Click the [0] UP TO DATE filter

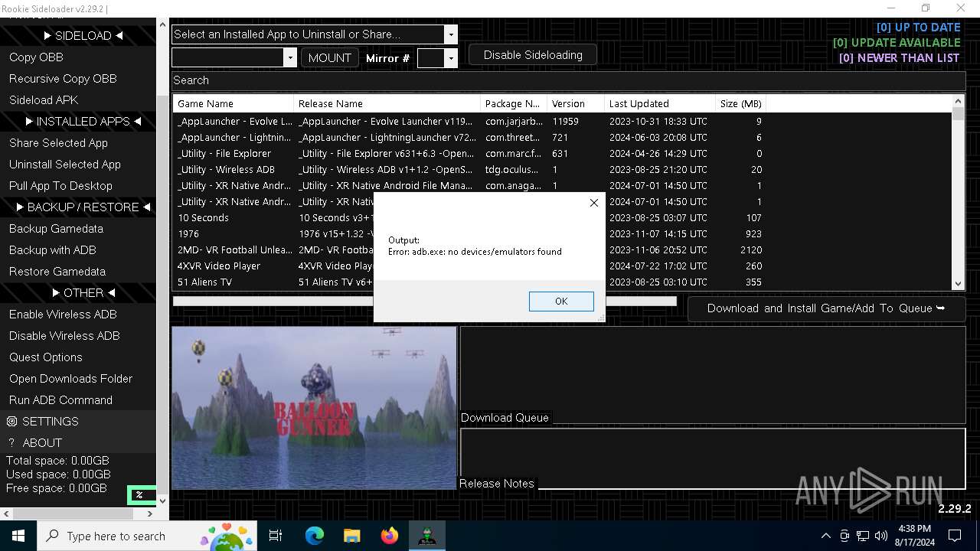[918, 28]
